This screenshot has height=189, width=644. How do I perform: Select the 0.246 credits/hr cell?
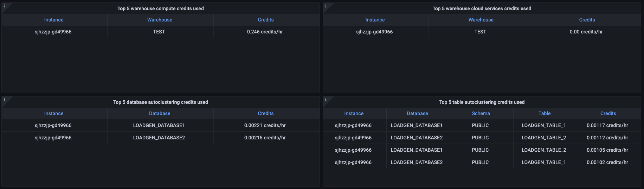(265, 32)
